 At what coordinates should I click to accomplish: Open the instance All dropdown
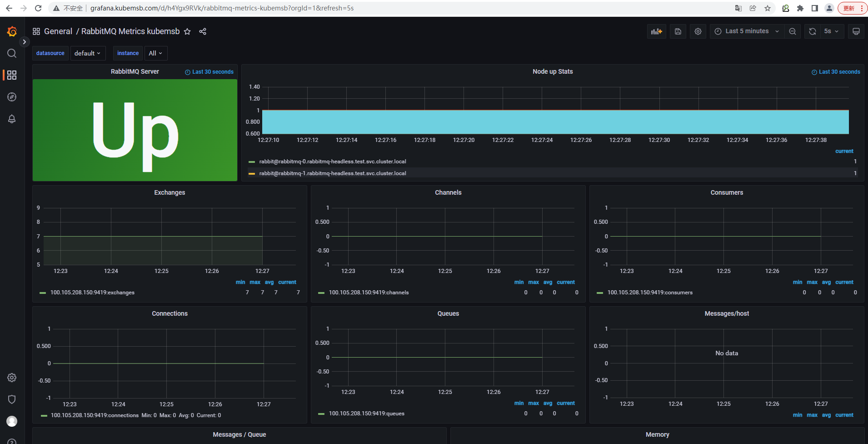[x=156, y=53]
